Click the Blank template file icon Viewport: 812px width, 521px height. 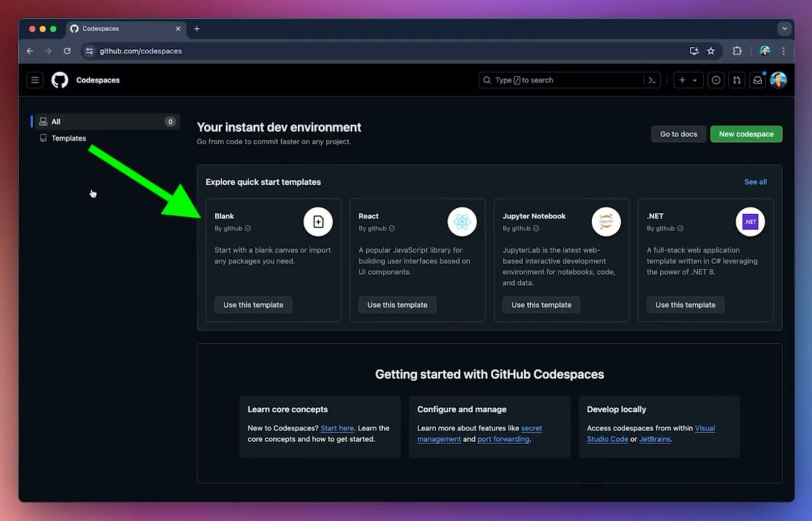318,221
